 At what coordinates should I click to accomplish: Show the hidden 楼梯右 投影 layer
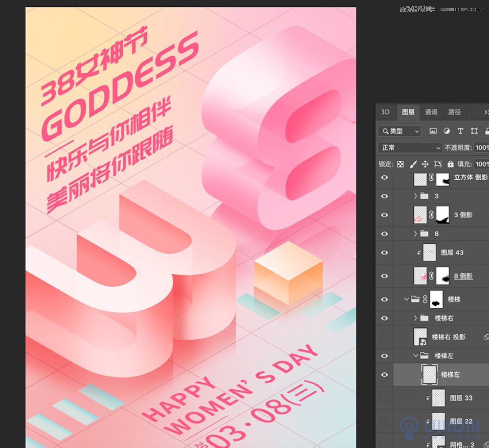point(384,337)
